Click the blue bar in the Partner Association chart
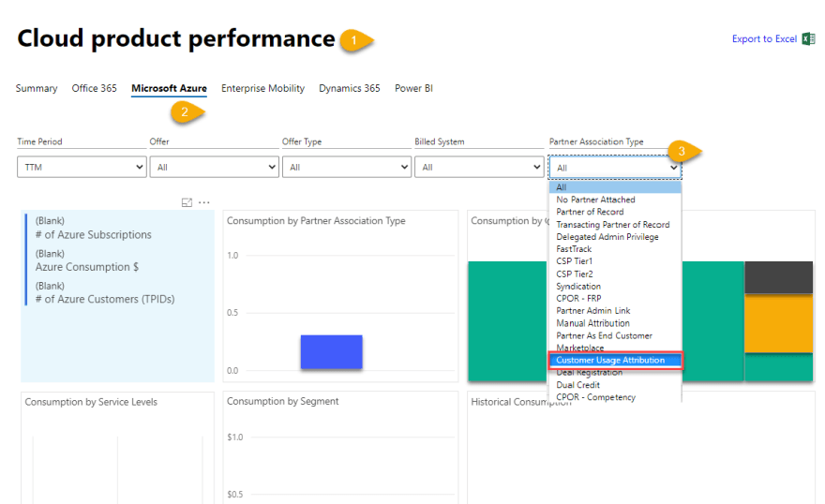Screen dimensions: 825x504 pos(332,352)
